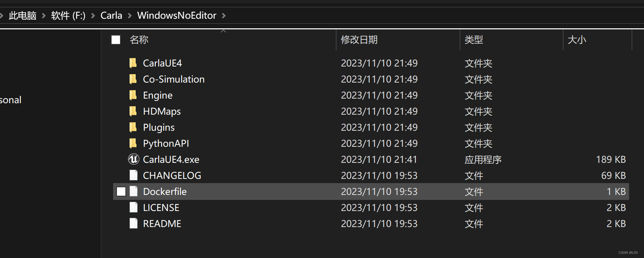Click the 69 KB size cell

tap(613, 175)
